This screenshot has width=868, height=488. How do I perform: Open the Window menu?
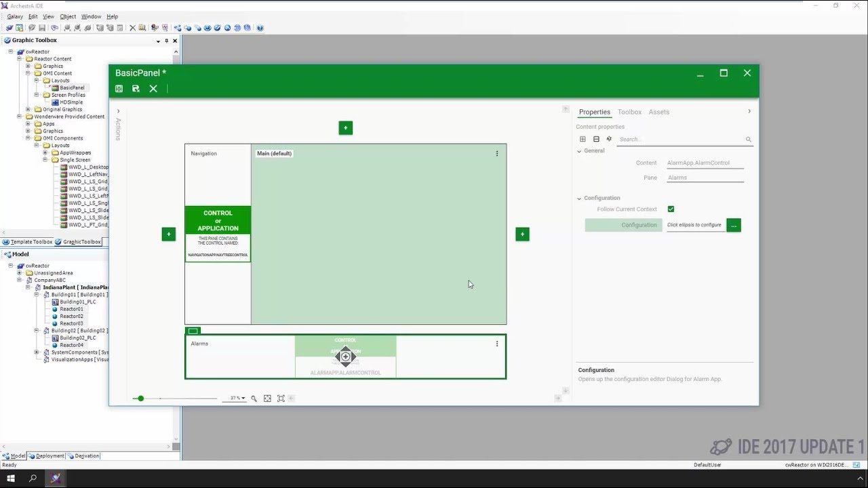pyautogui.click(x=91, y=16)
